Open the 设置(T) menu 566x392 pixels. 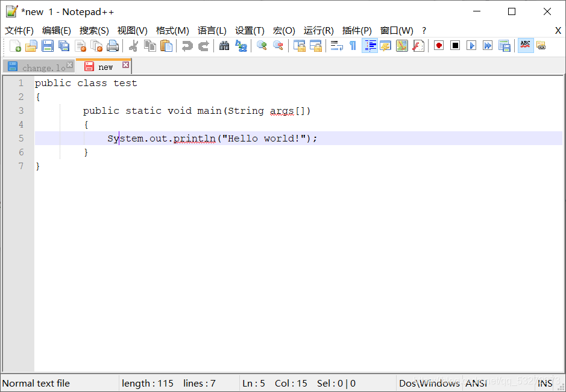click(250, 31)
